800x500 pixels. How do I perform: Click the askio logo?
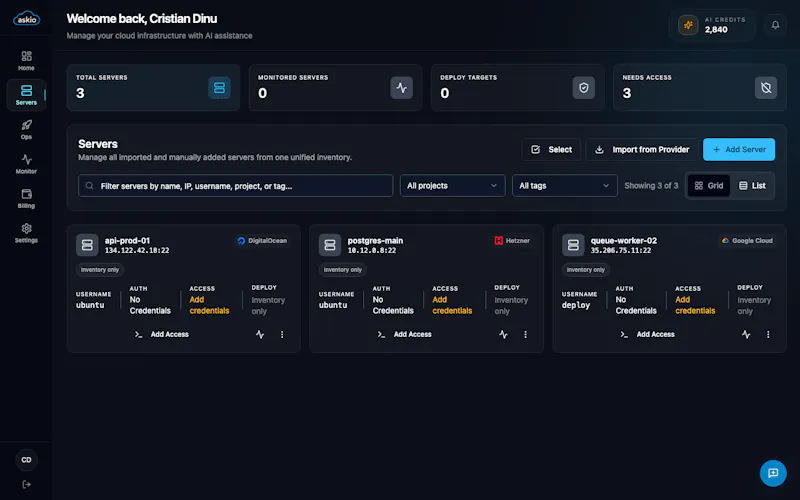(x=26, y=18)
